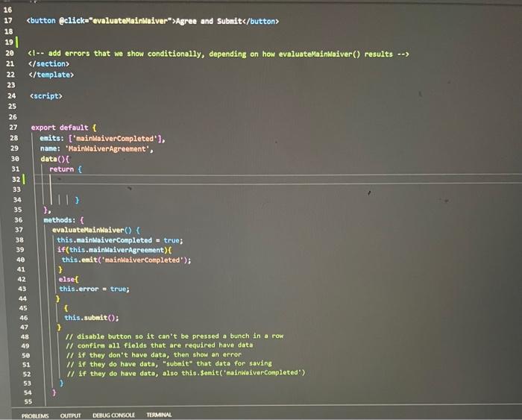Viewport: 522px width, 420px height.
Task: Switch to the TERMINAL tab
Action: pos(159,415)
